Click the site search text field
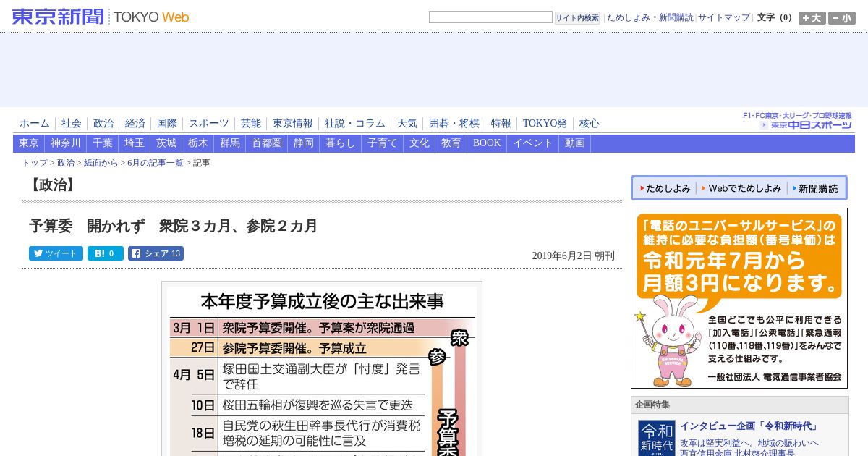 [x=490, y=17]
